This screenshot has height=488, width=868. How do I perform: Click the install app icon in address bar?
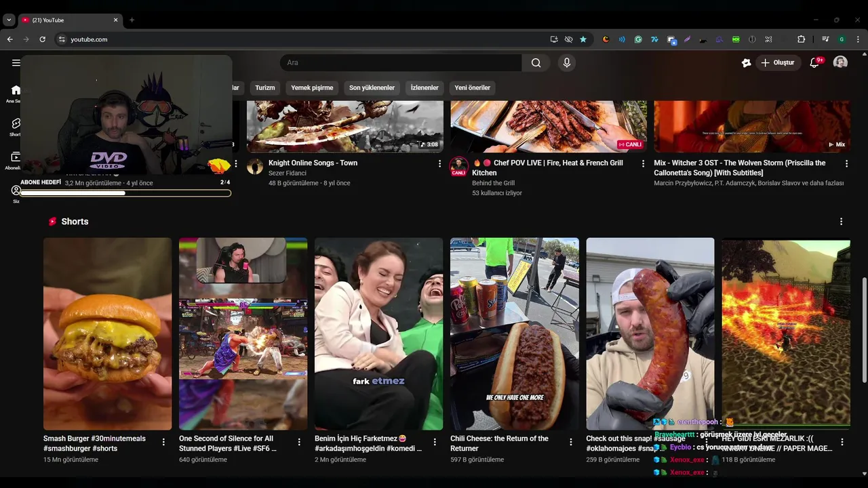[x=554, y=39]
